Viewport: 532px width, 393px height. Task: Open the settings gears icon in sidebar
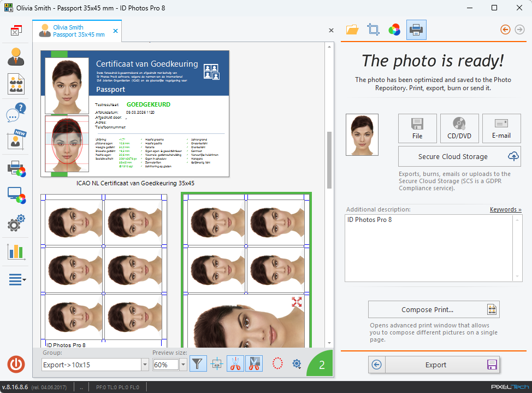(x=16, y=224)
